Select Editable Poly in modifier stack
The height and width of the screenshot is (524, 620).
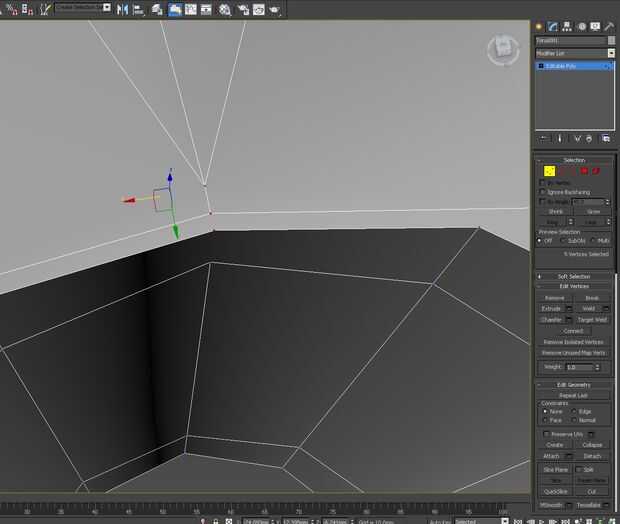575,66
